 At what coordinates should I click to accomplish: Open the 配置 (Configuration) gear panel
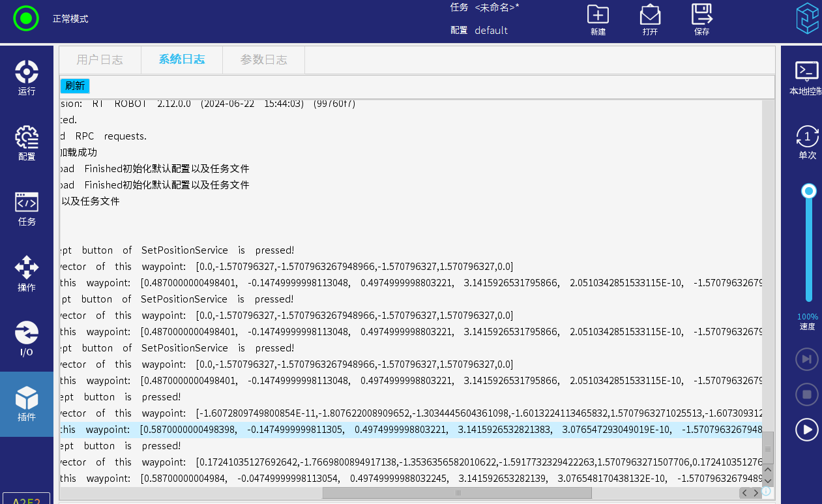pos(27,143)
